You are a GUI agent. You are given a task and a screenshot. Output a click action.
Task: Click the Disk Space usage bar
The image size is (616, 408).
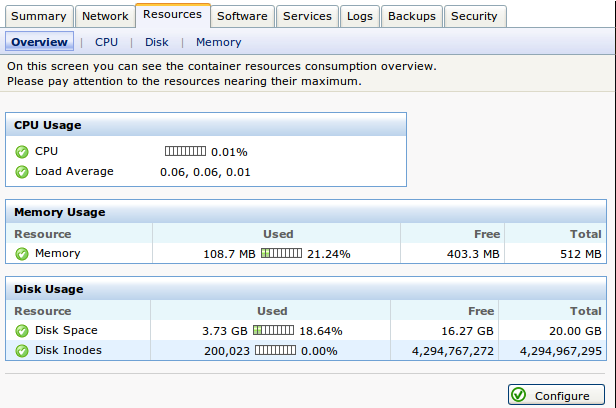point(273,331)
